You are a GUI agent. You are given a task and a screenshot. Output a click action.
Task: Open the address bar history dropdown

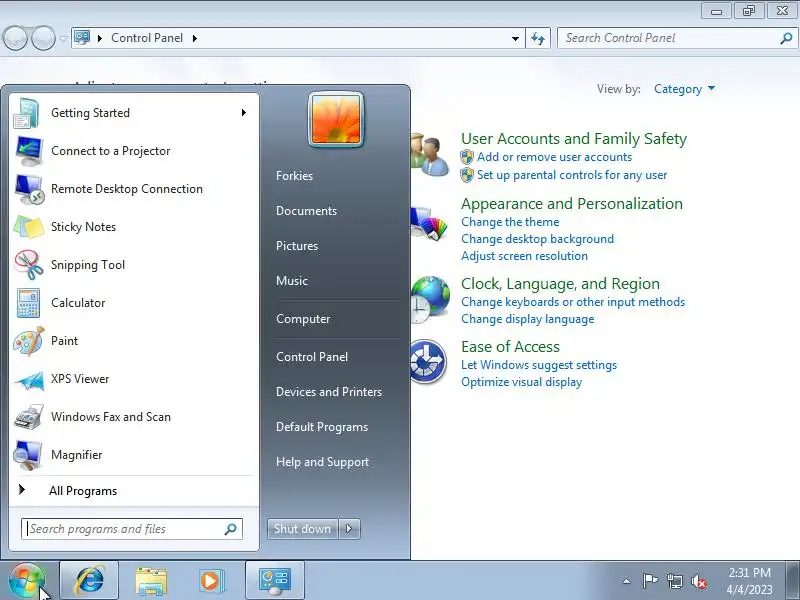pyautogui.click(x=515, y=38)
